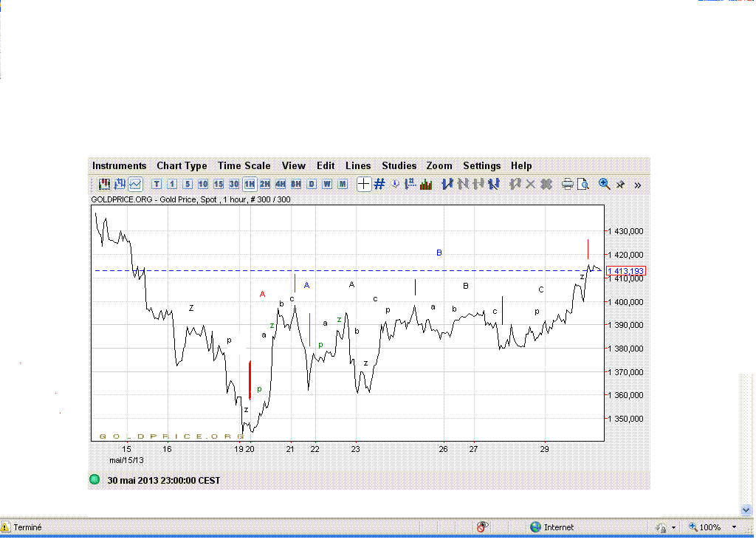The height and width of the screenshot is (545, 756).
Task: Open the Instruments menu
Action: coord(119,166)
